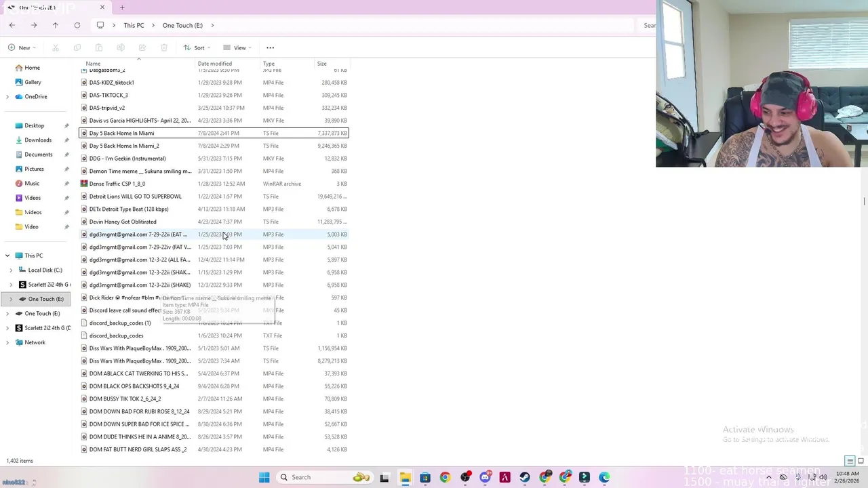The image size is (868, 488).
Task: Click the Cut scissors toolbar icon
Action: pos(56,47)
